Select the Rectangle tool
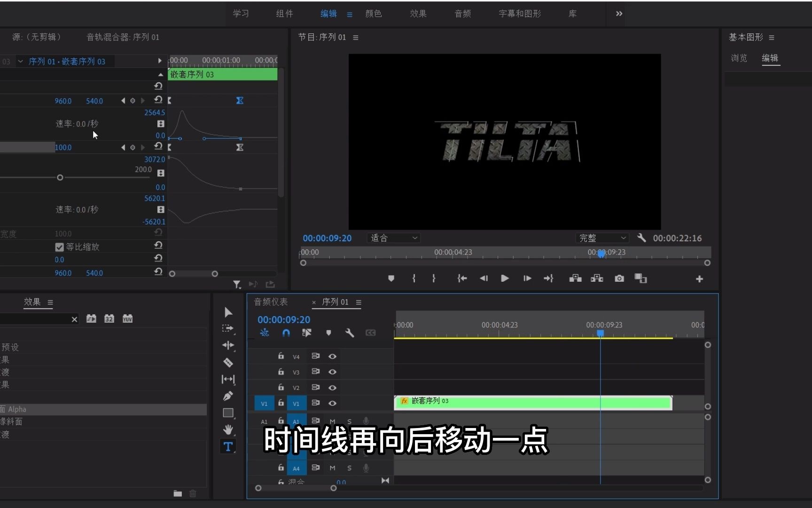 [228, 413]
